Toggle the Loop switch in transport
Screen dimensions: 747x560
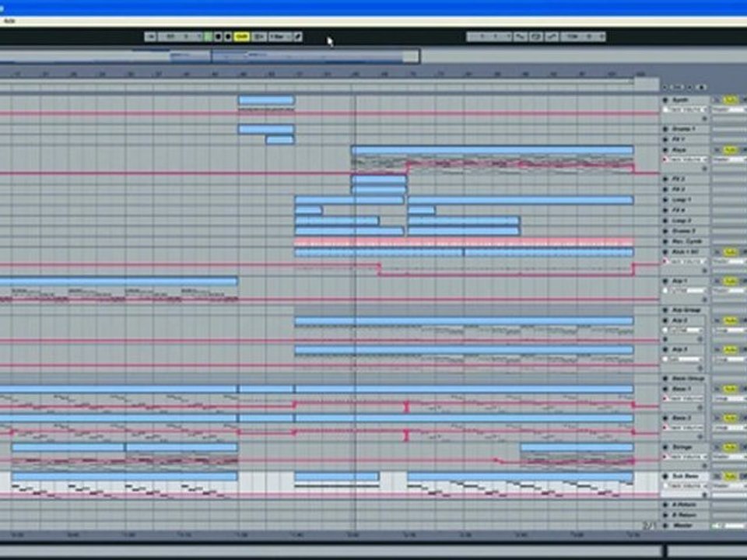[x=536, y=37]
